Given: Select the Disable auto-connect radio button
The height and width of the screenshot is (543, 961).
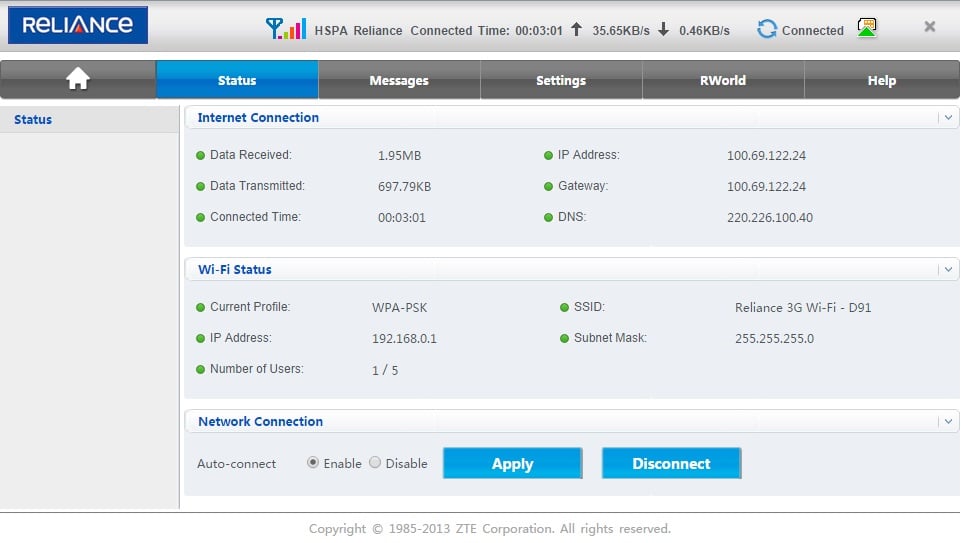Looking at the screenshot, I should point(375,463).
